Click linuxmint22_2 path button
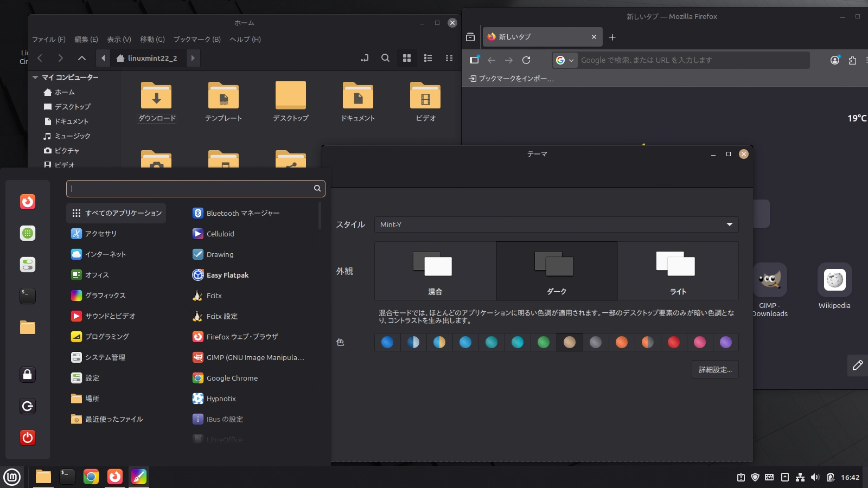Screen dimensions: 868x488 coord(148,58)
